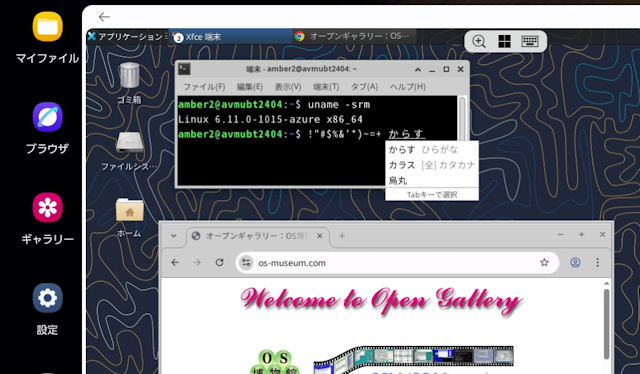Choose the からす ひらがな candidate
640x374 pixels.
(432, 149)
